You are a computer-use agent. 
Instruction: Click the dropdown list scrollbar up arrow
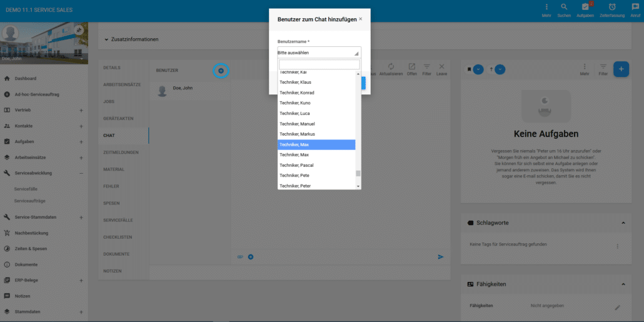coord(358,74)
